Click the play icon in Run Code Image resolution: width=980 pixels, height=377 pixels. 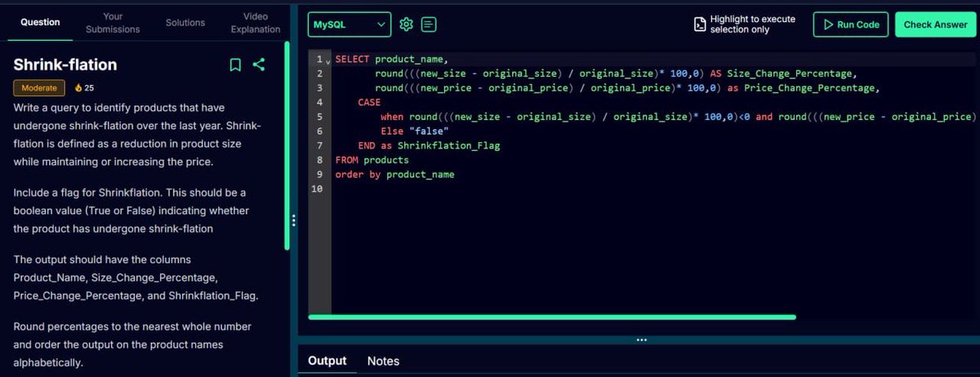(828, 24)
